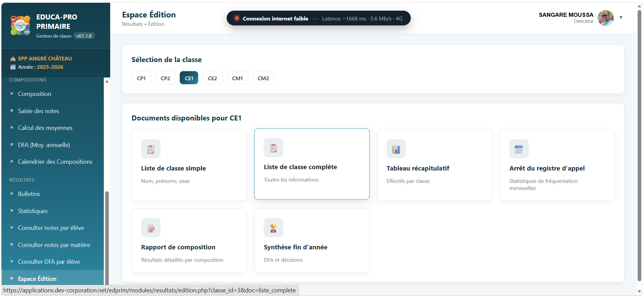Click the sidebar vertical scrollbar thumb
Screen dimensions: 644x296
[x=107, y=238]
